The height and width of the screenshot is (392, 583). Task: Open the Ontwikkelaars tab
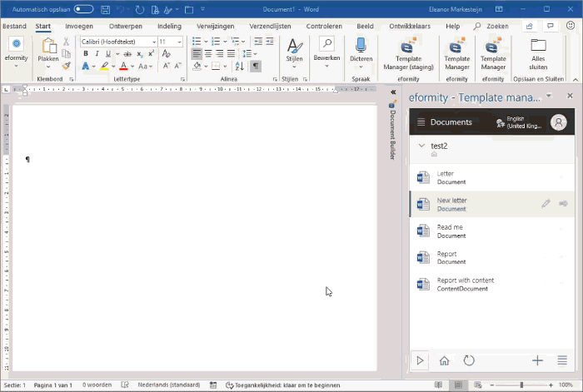[x=410, y=26]
